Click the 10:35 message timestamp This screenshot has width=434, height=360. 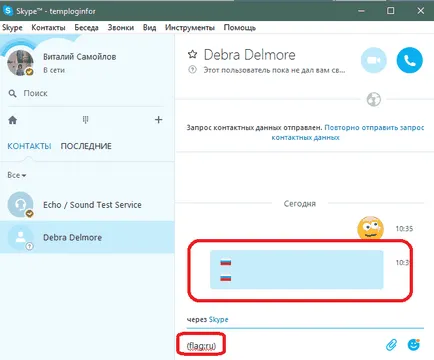click(x=404, y=229)
